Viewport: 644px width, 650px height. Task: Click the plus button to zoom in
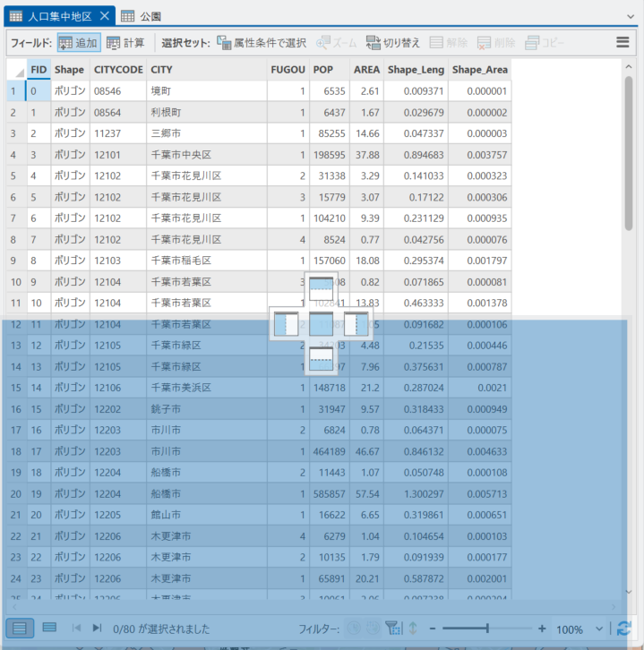pyautogui.click(x=542, y=629)
